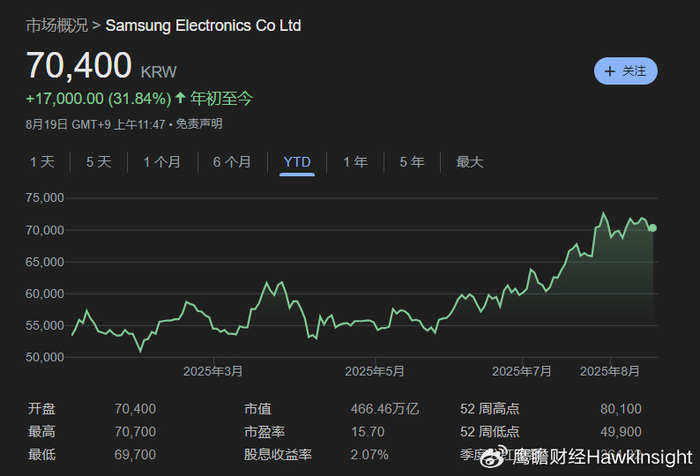Click the 50,000 y-axis label
The height and width of the screenshot is (476, 700).
point(45,357)
